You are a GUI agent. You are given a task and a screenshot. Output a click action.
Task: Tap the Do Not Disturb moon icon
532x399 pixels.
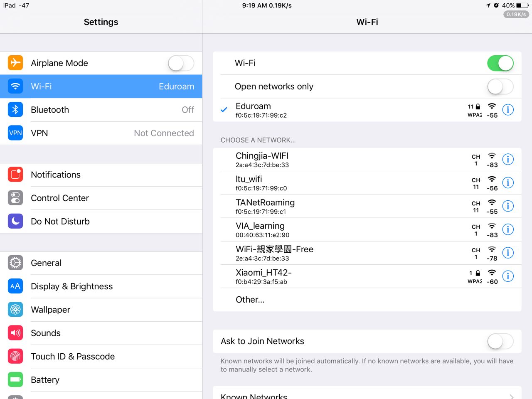(15, 221)
